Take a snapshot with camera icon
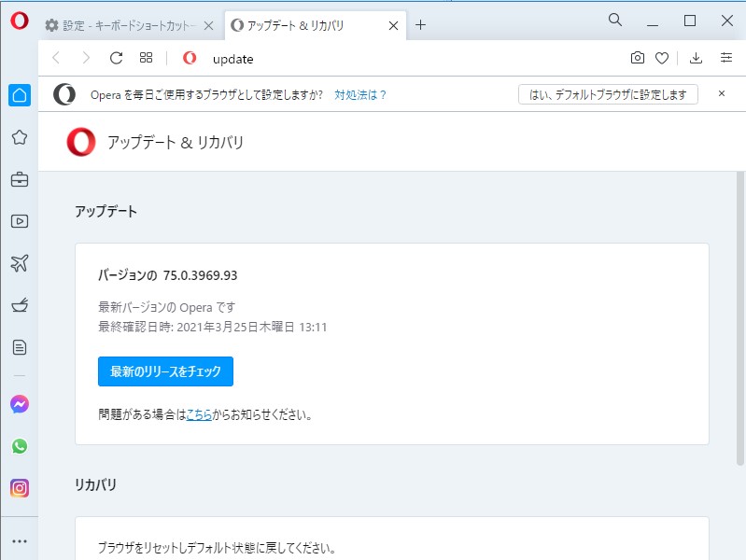This screenshot has height=560, width=746. click(638, 58)
